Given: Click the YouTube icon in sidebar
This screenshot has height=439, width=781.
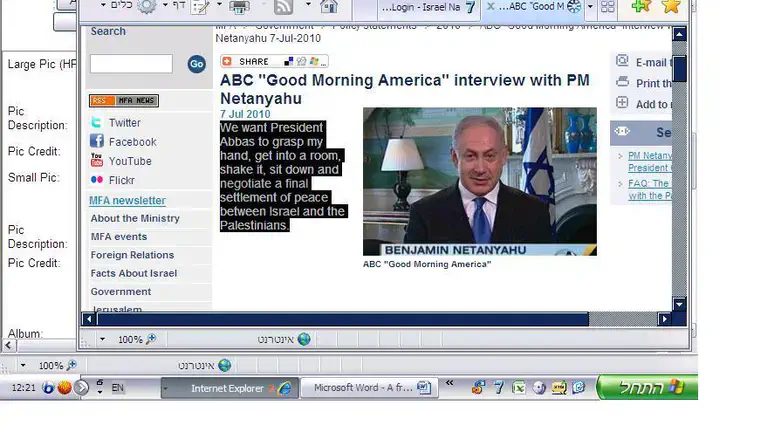Looking at the screenshot, I should point(97,160).
